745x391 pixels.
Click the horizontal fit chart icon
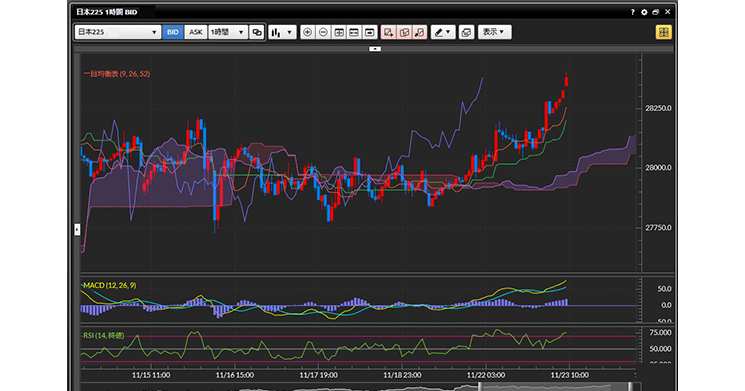(x=339, y=32)
